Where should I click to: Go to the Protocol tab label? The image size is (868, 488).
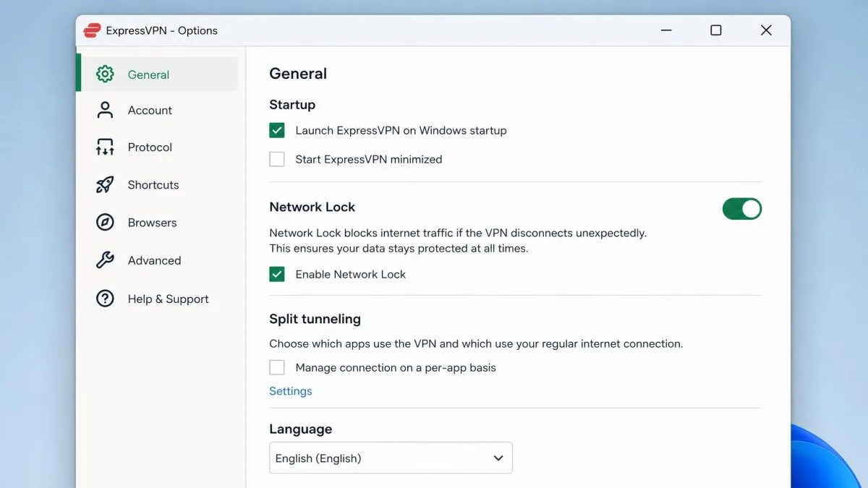(150, 147)
